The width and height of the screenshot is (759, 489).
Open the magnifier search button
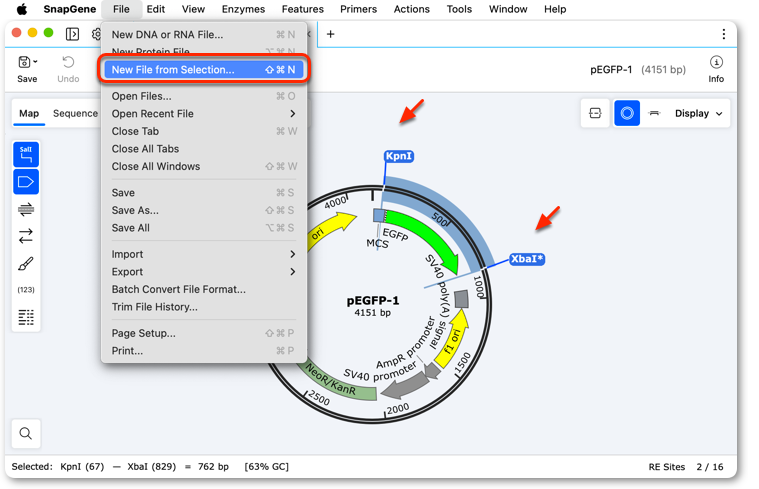click(x=26, y=433)
